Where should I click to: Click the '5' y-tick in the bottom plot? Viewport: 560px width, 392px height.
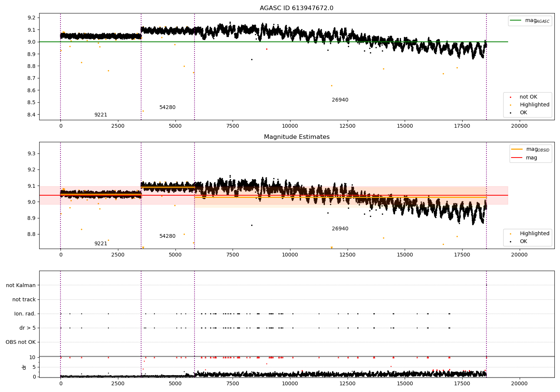34,367
